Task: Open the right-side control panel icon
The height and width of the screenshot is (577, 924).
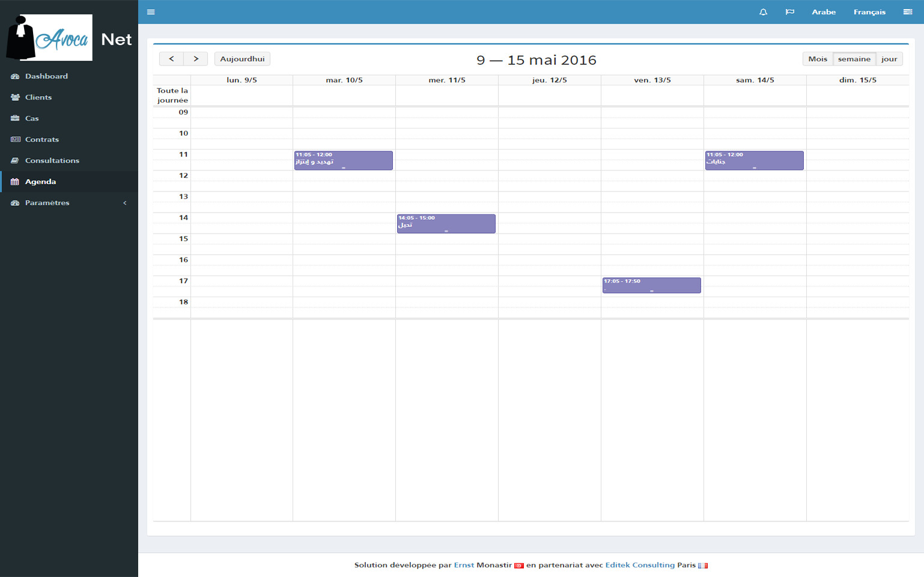Action: coord(908,12)
